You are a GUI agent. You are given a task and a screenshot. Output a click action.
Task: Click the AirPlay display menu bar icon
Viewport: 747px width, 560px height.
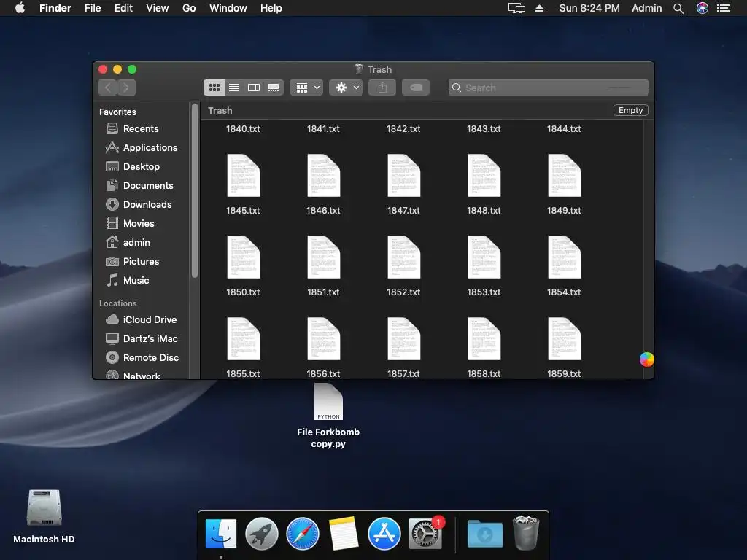click(x=516, y=8)
